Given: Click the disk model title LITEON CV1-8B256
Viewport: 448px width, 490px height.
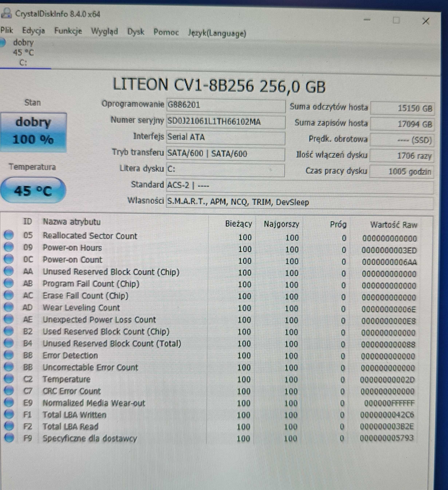Looking at the screenshot, I should 219,86.
